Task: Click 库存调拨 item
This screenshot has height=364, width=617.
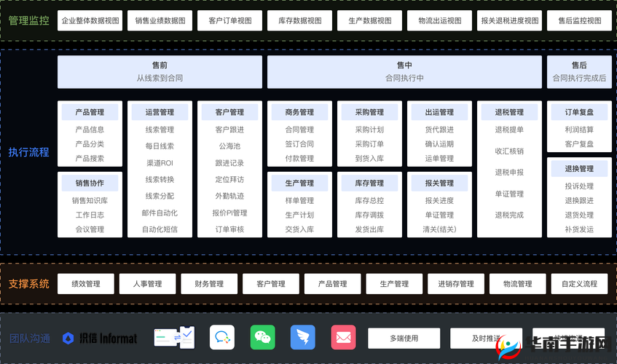Action: (x=369, y=215)
